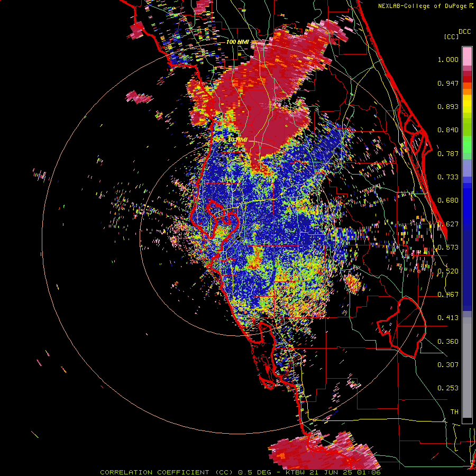
Task: Select the 0.627 scale value
Action: click(448, 224)
